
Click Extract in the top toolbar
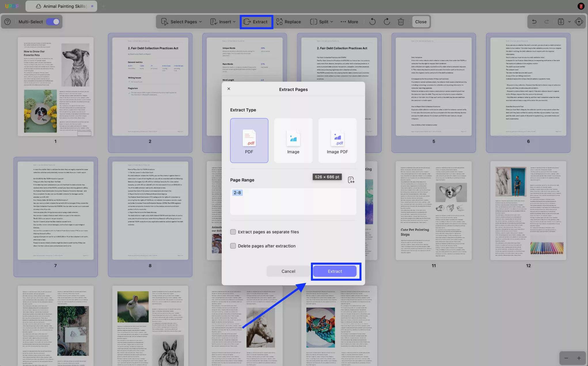point(256,22)
